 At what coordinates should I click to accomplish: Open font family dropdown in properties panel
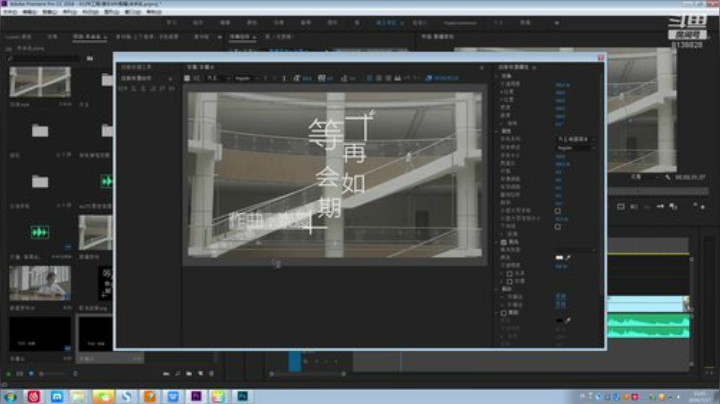pos(576,139)
